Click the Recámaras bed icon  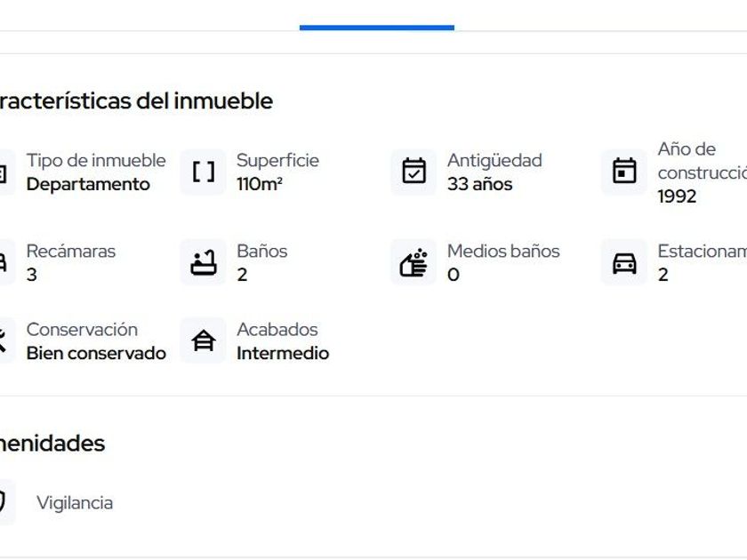[x=4, y=262]
